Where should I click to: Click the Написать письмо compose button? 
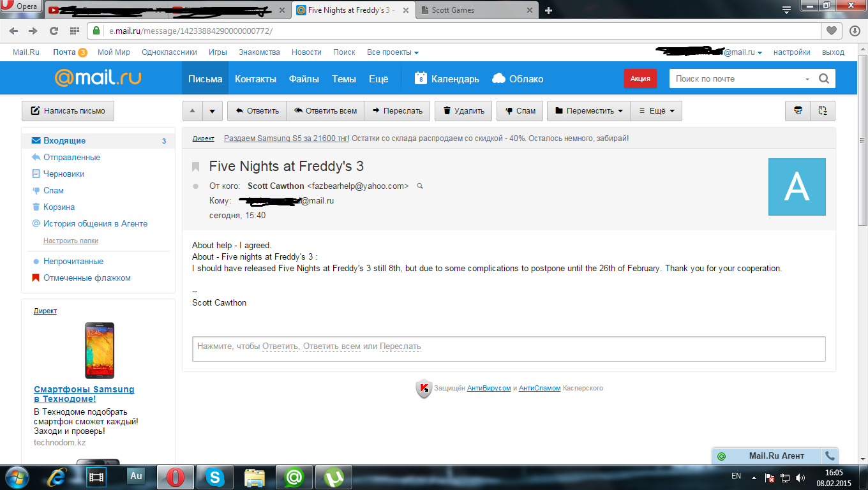[x=68, y=111]
